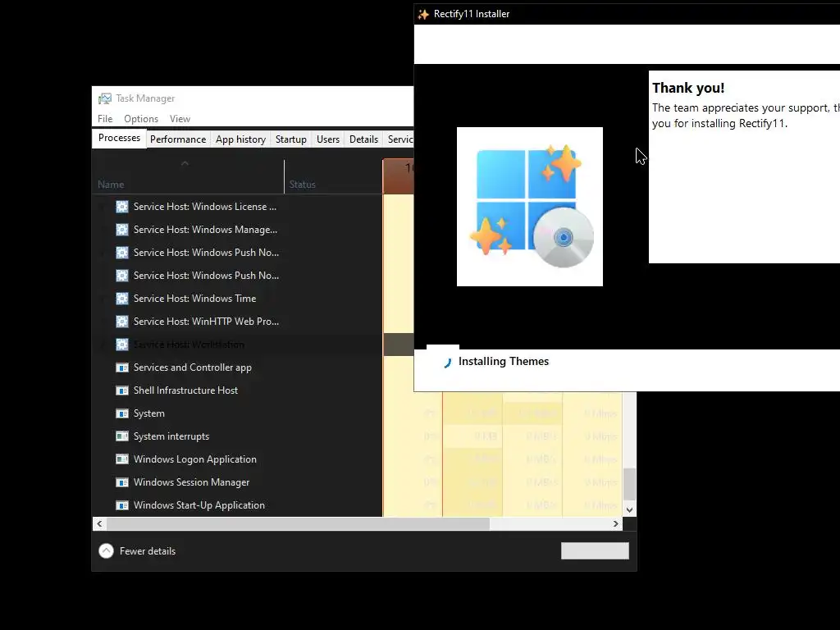Click the Installing Themes spinner icon

point(447,363)
